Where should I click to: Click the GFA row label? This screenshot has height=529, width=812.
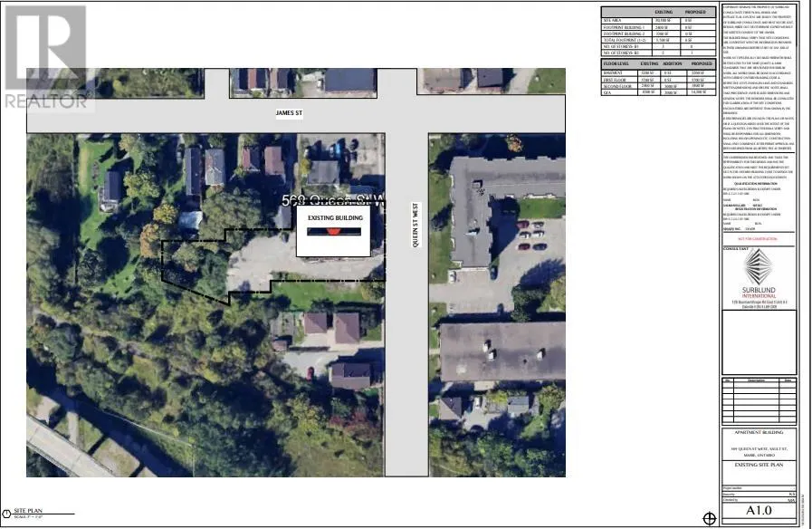607,92
